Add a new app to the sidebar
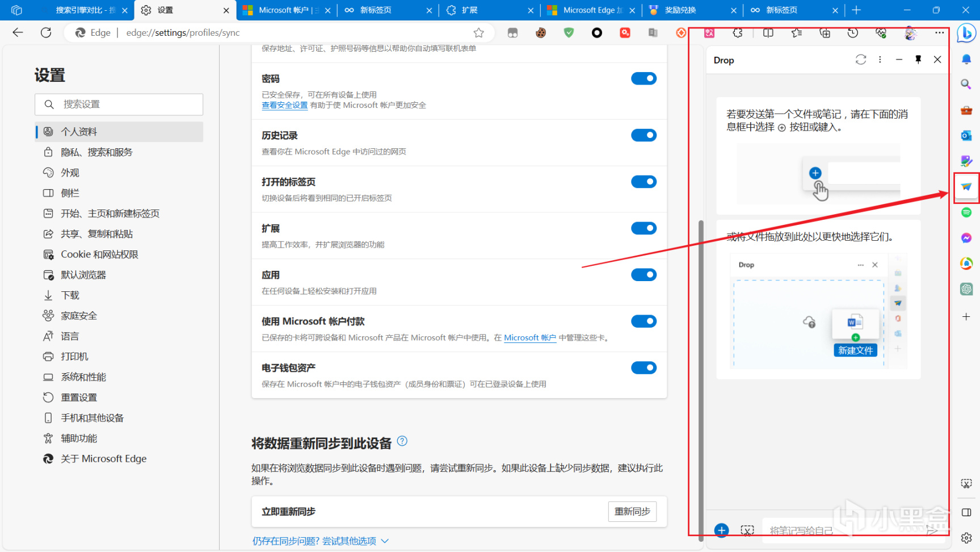This screenshot has height=552, width=980. coord(966,316)
